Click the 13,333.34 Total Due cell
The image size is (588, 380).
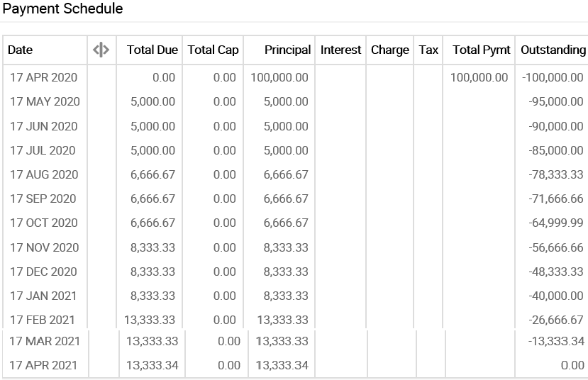pos(150,365)
